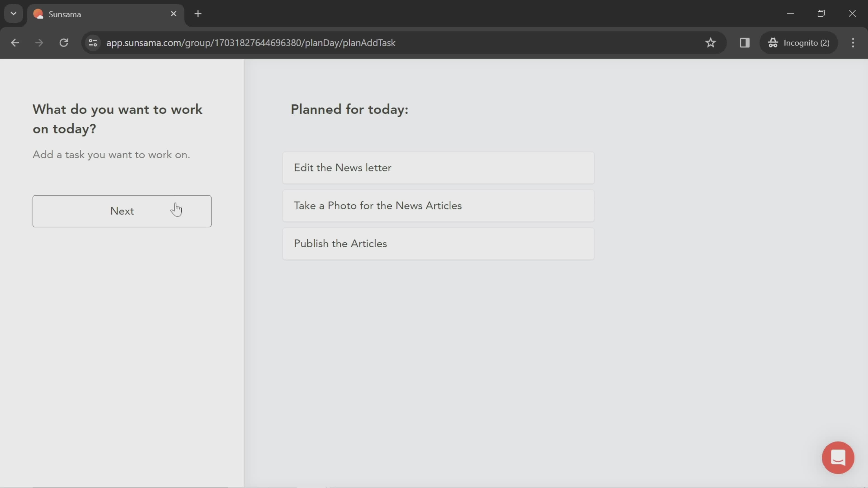Click the Next button to proceed
Screen dimensions: 868x488
pyautogui.click(x=122, y=211)
